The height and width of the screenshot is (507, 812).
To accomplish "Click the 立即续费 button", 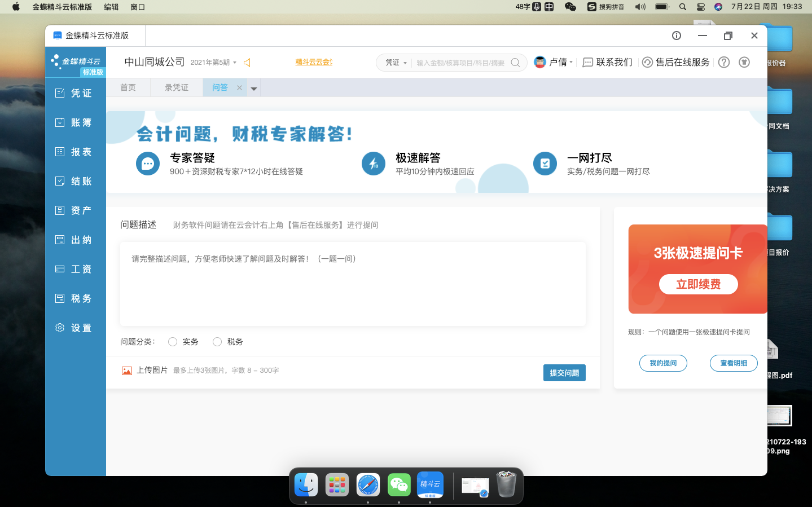I will 698,284.
